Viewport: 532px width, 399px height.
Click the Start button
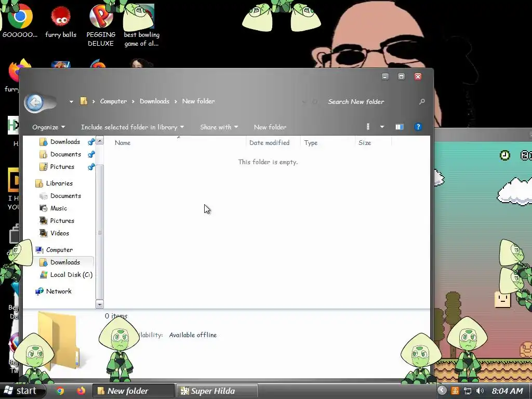[22, 391]
